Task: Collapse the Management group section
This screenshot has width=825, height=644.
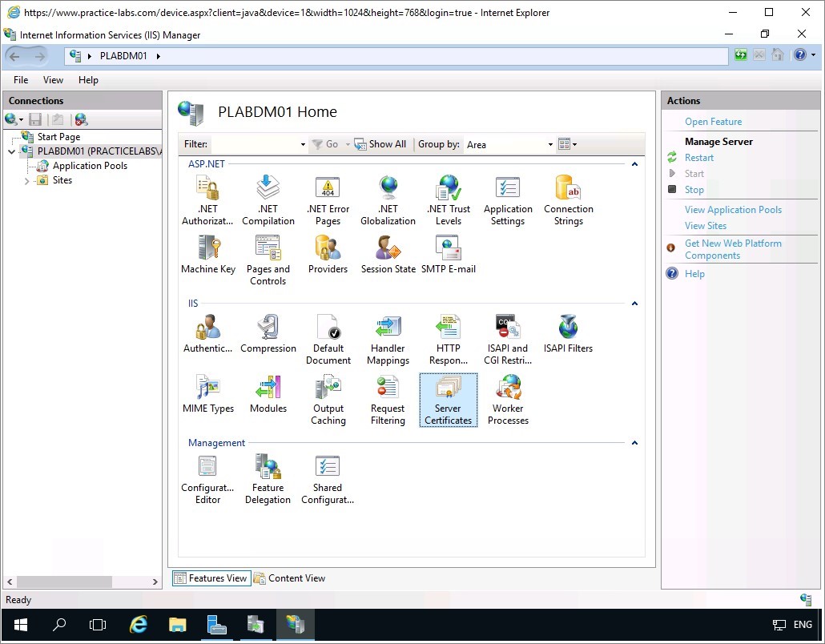Action: (634, 443)
